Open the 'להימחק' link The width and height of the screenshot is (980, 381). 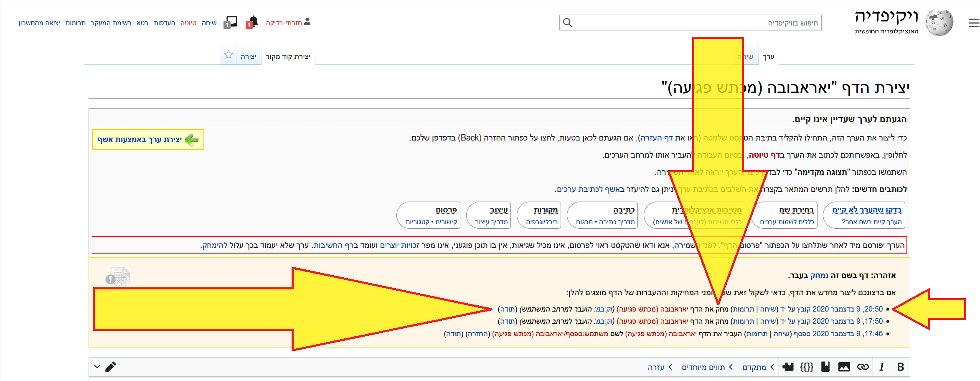tap(215, 245)
